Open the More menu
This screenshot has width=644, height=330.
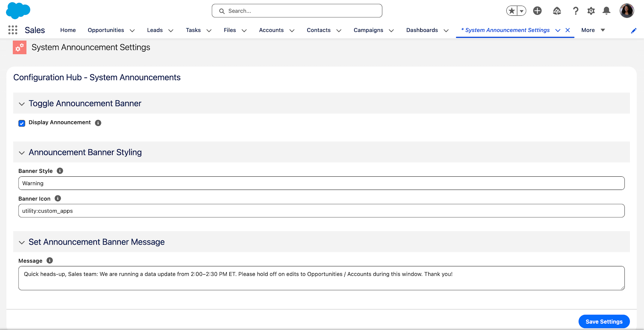[592, 30]
